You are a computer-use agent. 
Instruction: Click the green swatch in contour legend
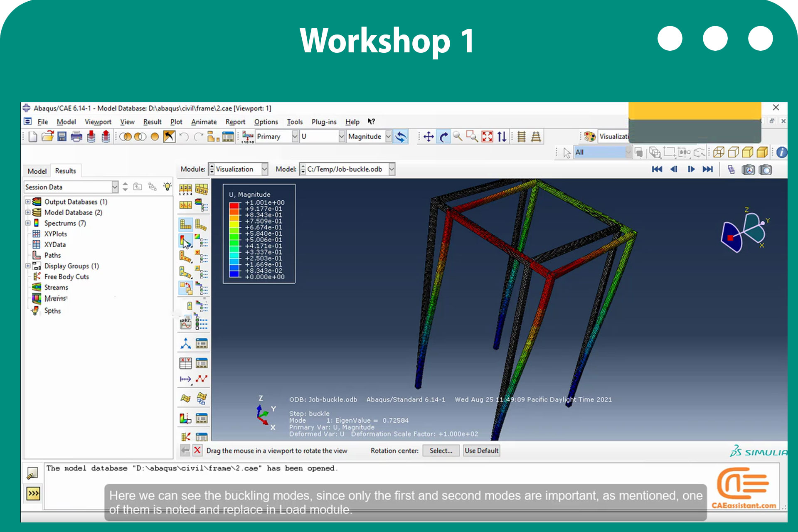[x=234, y=236]
